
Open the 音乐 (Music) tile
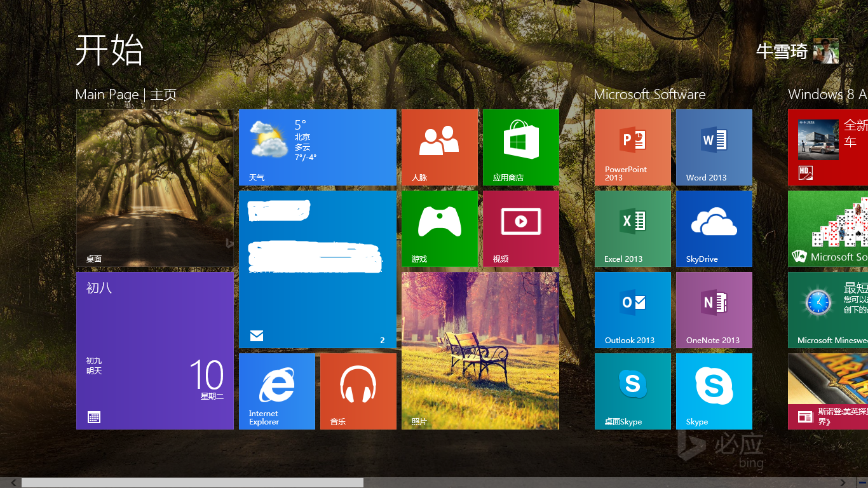358,391
